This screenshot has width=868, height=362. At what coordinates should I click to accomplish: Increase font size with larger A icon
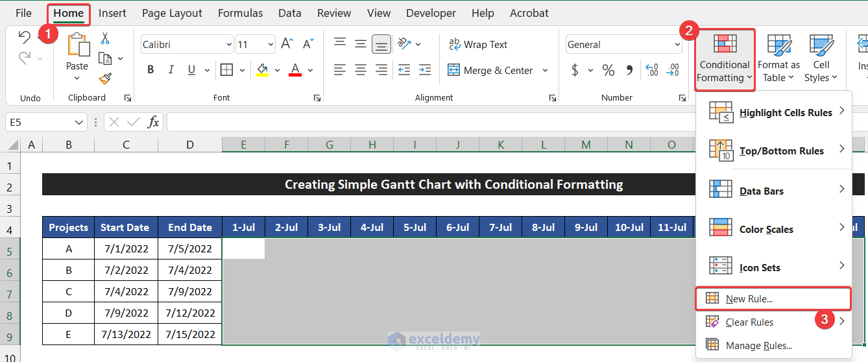(x=287, y=44)
